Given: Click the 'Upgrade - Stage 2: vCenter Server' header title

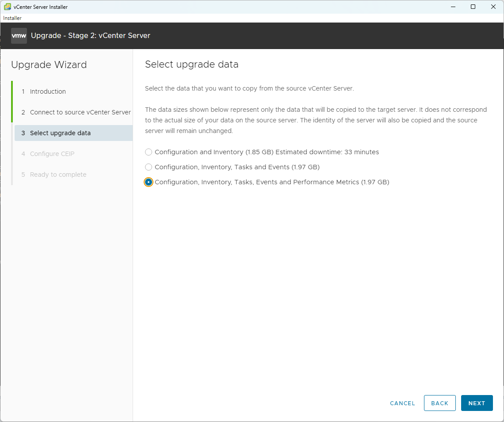Looking at the screenshot, I should [x=91, y=36].
